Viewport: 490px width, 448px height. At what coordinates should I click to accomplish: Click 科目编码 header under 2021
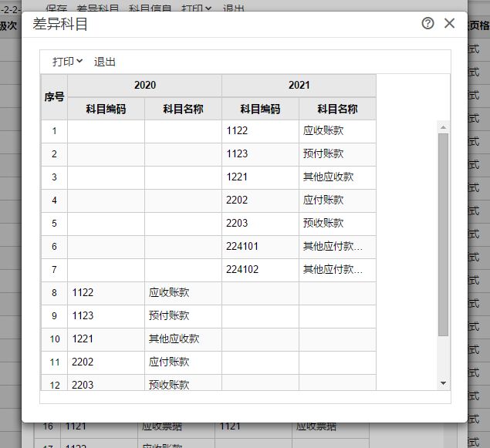pos(260,109)
